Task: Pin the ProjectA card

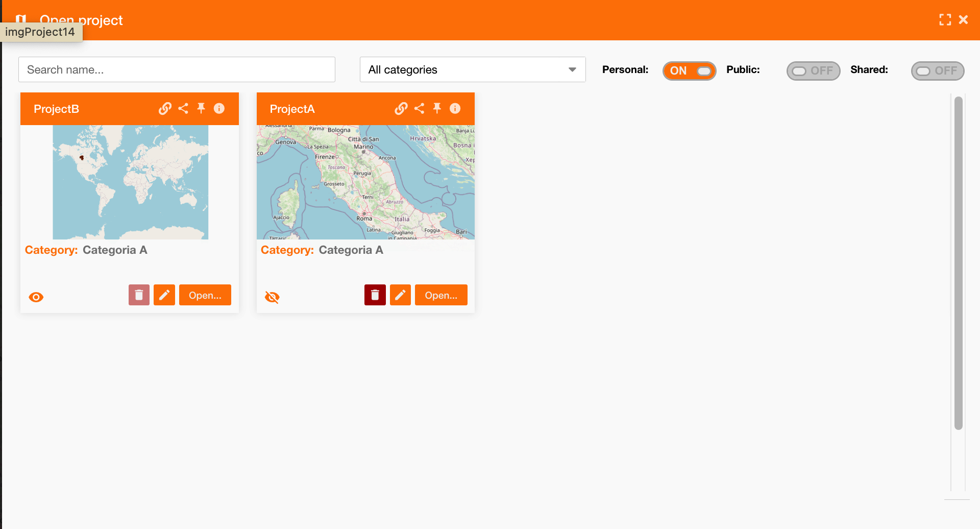Action: pyautogui.click(x=437, y=108)
